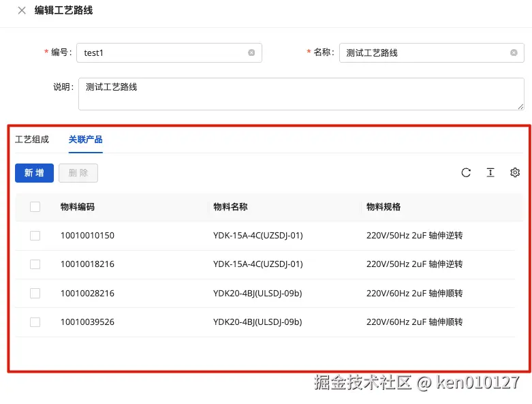Clear the 编号 field with its clear icon
This screenshot has height=404, width=532.
point(251,52)
